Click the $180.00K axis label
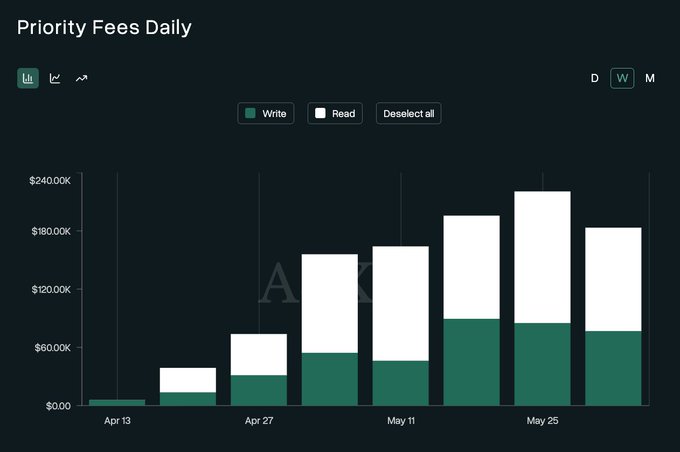 pyautogui.click(x=51, y=231)
